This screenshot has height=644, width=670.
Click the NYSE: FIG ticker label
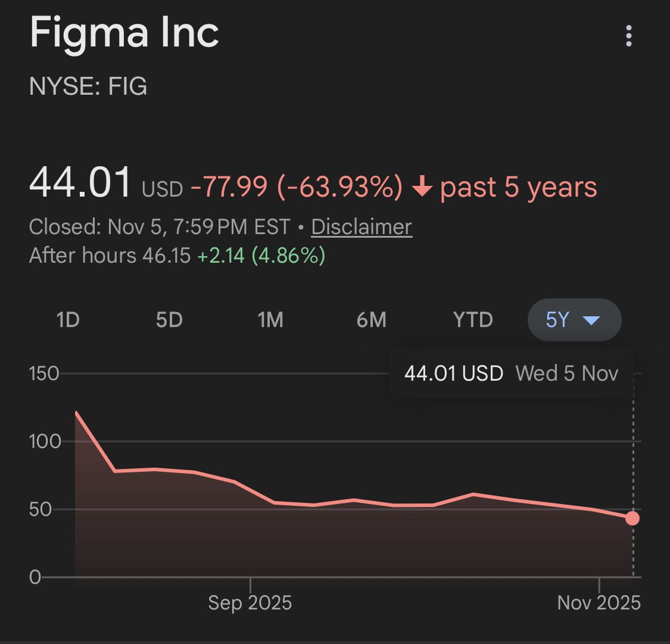[88, 87]
